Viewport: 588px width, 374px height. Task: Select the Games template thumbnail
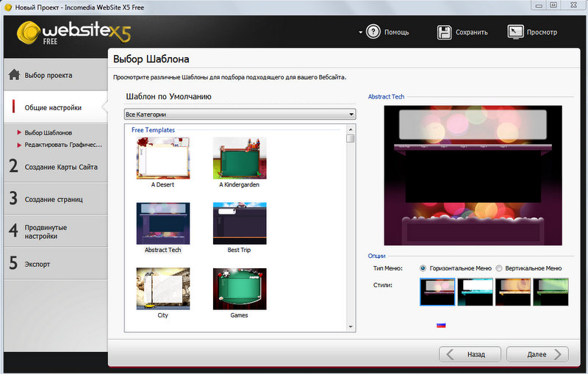(240, 289)
